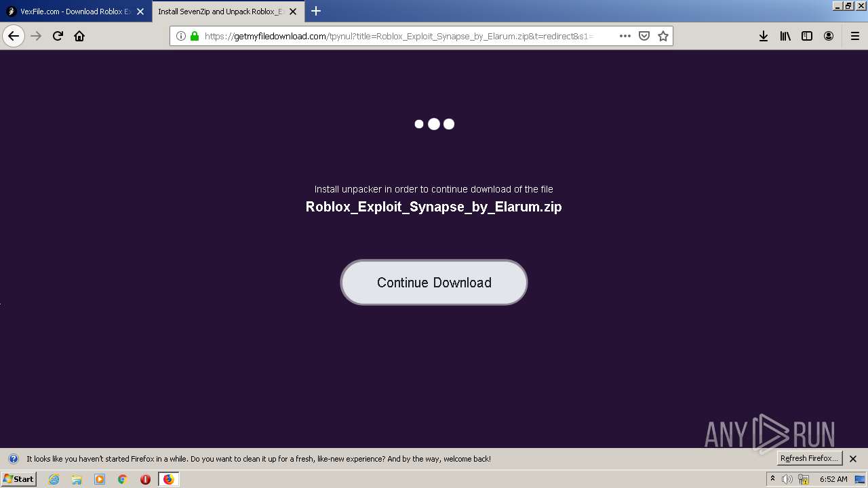Open the Downloads panel

(x=764, y=36)
